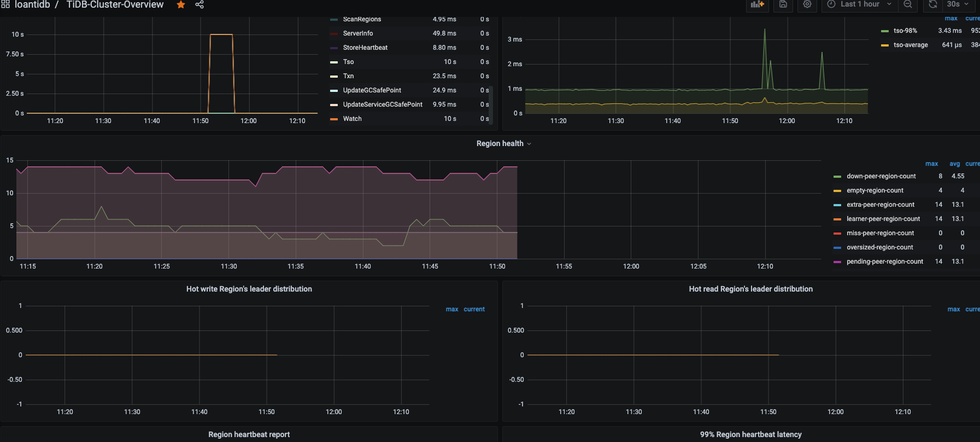Zoom out the time range
Screen dimensions: 980x442
point(908,4)
